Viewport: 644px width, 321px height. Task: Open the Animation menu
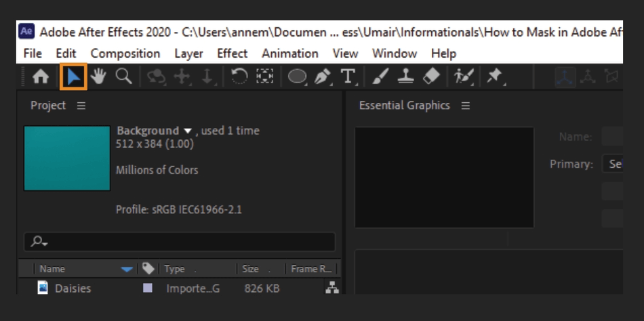(x=290, y=53)
